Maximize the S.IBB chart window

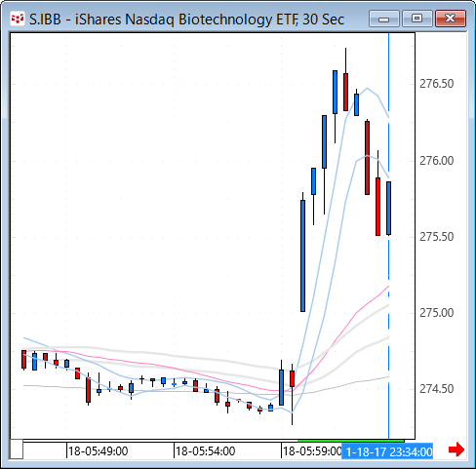click(416, 19)
